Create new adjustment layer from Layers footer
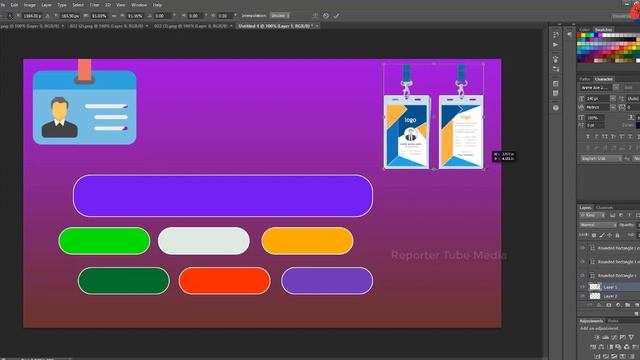Viewport: 640px width, 360px height. point(618,305)
